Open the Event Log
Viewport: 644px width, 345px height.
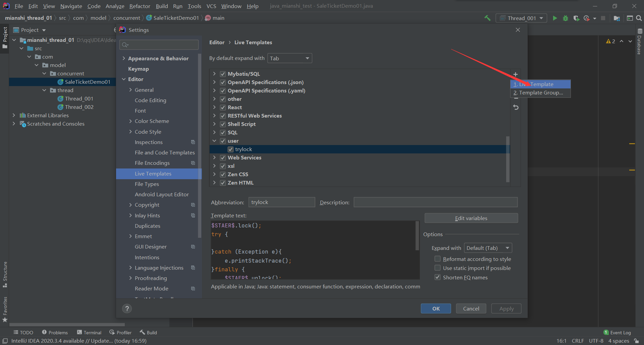coord(617,333)
